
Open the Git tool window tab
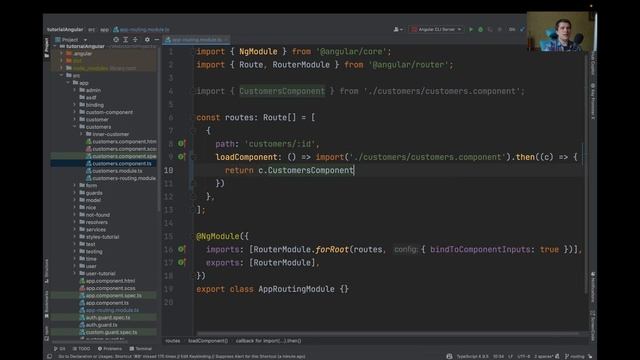point(60,349)
